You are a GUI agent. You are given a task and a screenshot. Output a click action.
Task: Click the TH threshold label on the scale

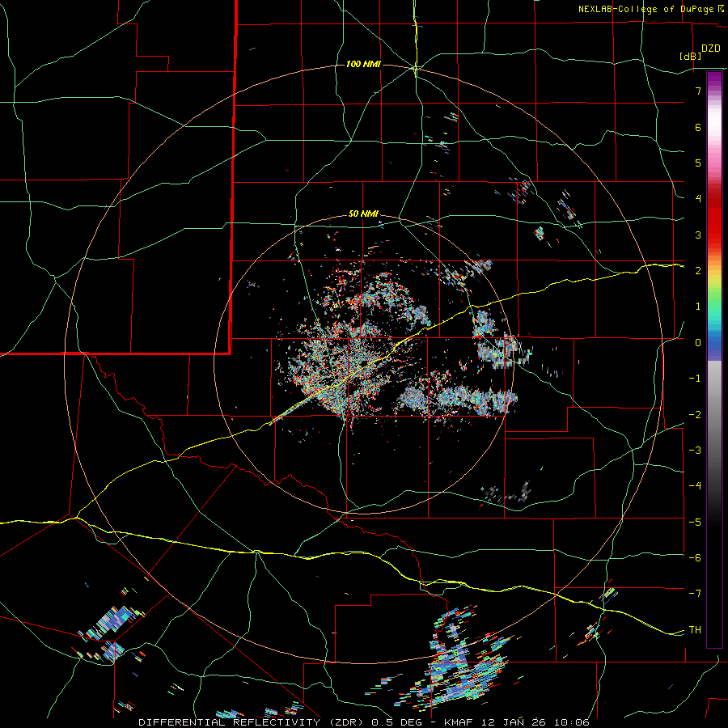[x=695, y=630]
